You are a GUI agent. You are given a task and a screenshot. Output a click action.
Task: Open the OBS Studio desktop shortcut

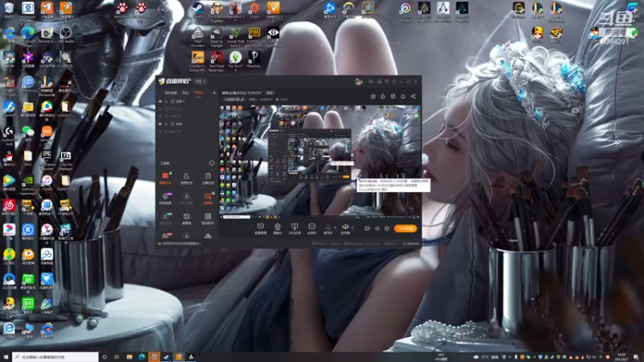point(65,35)
